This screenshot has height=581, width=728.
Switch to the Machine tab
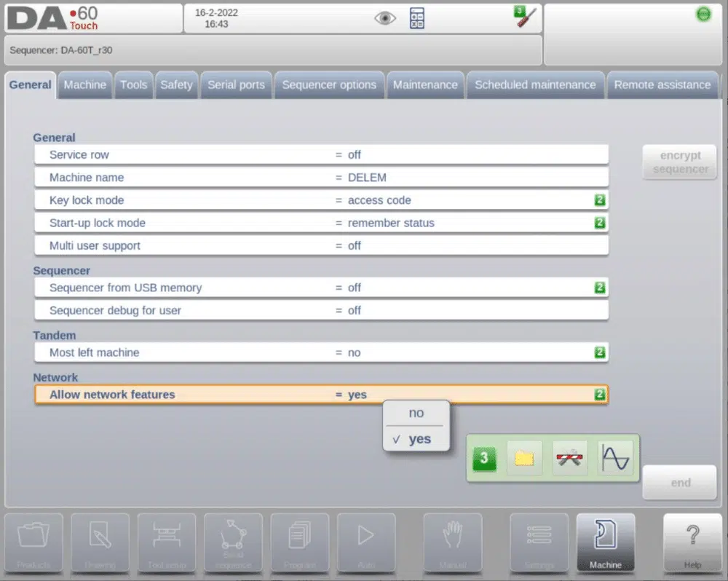coord(85,85)
